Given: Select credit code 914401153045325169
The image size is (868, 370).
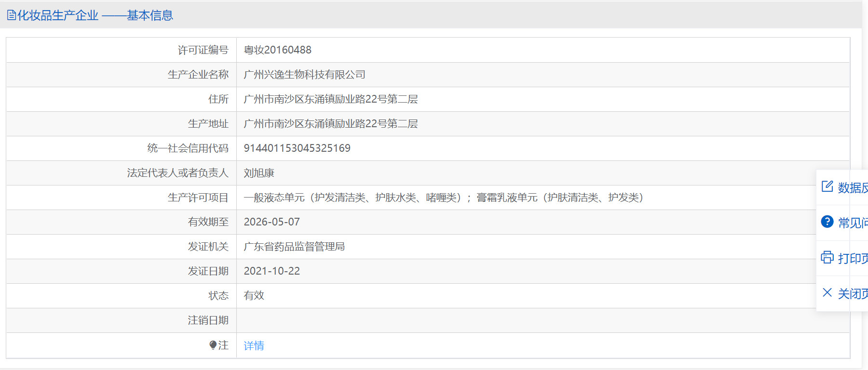Looking at the screenshot, I should point(297,148).
